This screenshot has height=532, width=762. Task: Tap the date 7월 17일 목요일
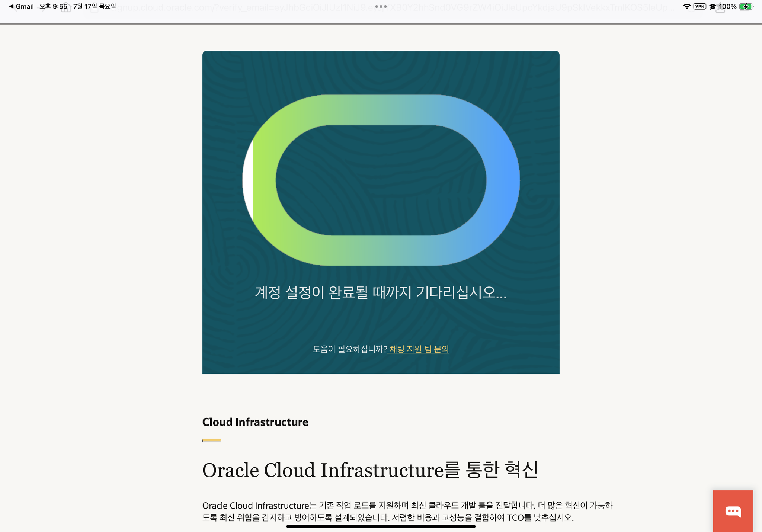[95, 6]
